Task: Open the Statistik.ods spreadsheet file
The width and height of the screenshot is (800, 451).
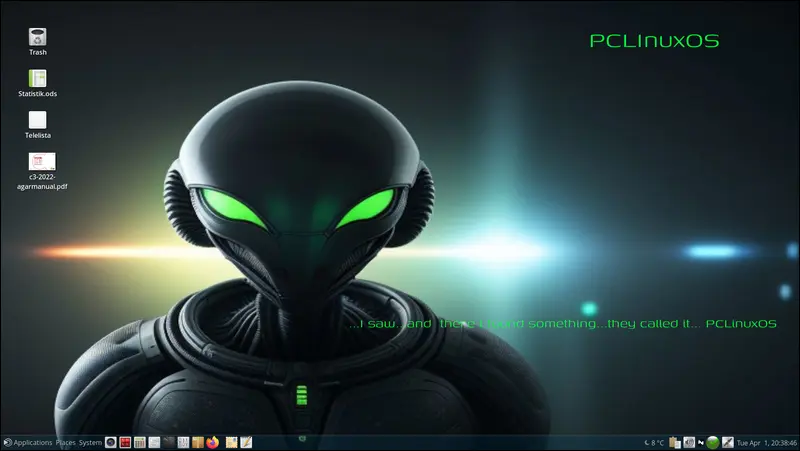Action: click(x=37, y=83)
